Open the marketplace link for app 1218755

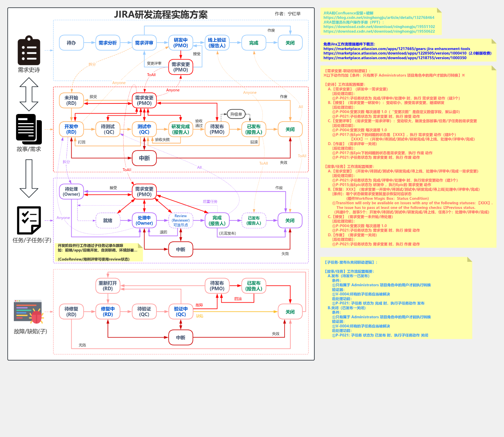(x=395, y=58)
